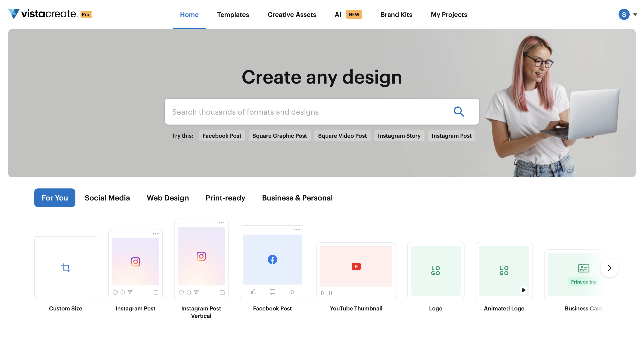Open Brand Kits

click(x=396, y=15)
